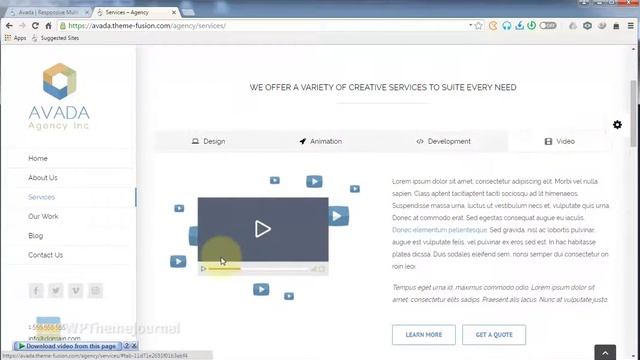Click Download video from this page button
The width and height of the screenshot is (640, 360).
pyautogui.click(x=68, y=346)
